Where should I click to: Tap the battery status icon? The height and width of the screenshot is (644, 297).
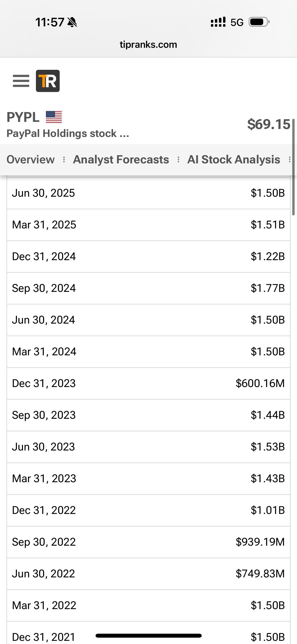click(259, 22)
